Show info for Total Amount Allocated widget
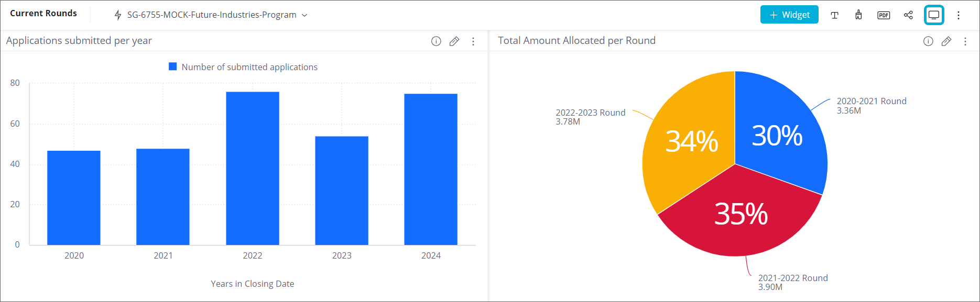 click(928, 41)
